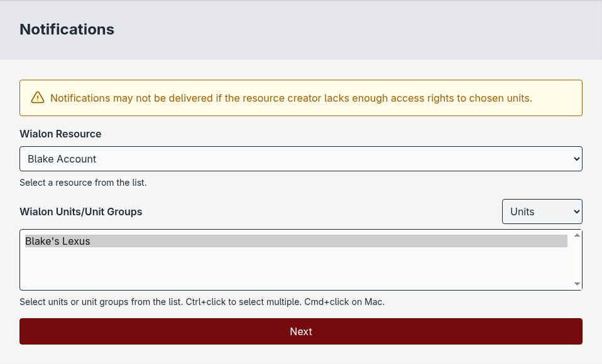Click the scrollbar down arrow in the units list
The width and height of the screenshot is (602, 364).
click(577, 284)
